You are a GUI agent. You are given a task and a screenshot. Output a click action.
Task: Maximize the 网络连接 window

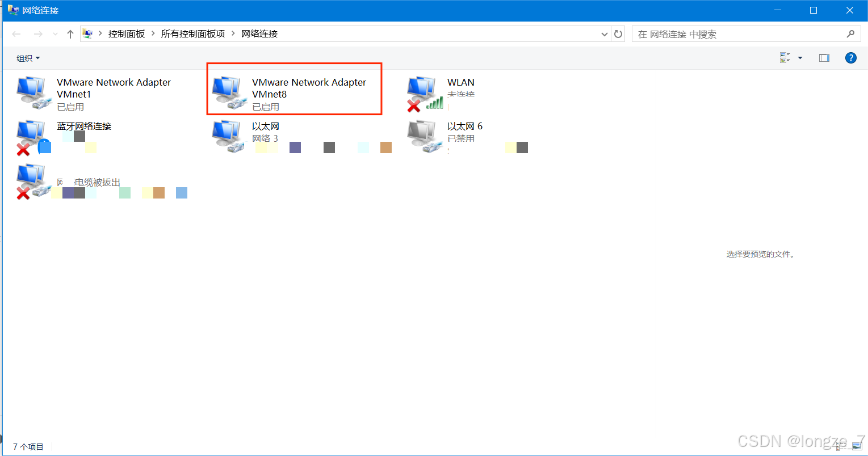[x=814, y=10]
